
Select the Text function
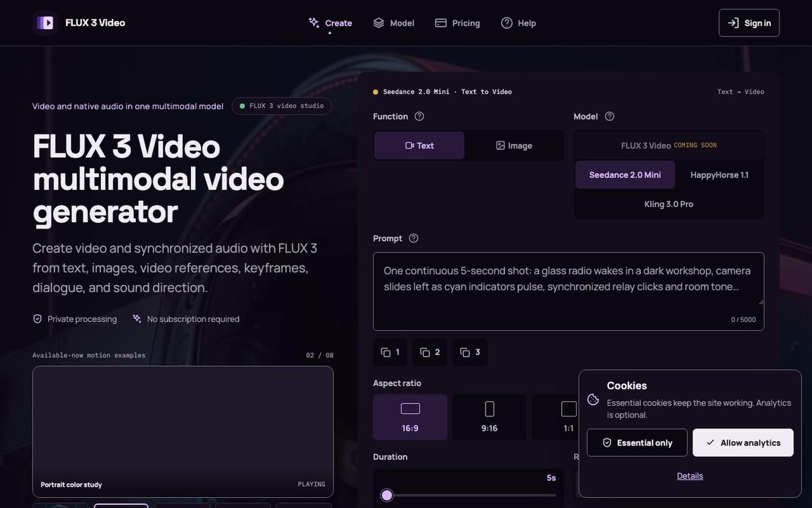(x=419, y=146)
